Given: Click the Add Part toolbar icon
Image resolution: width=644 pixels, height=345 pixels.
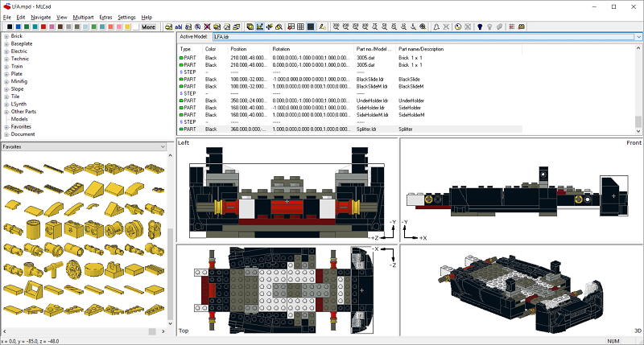Looking at the screenshot, I should tap(168, 27).
